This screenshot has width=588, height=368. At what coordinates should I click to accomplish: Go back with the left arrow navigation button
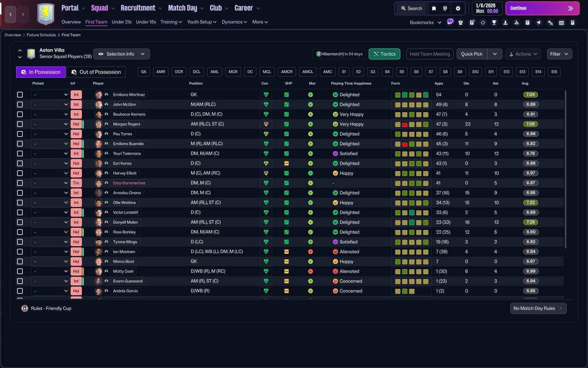coord(11,14)
